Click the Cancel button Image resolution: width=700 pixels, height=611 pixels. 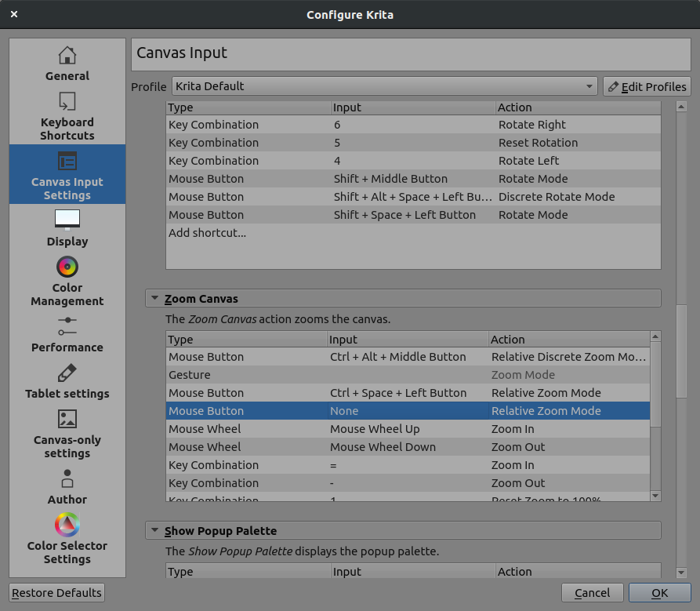point(592,593)
